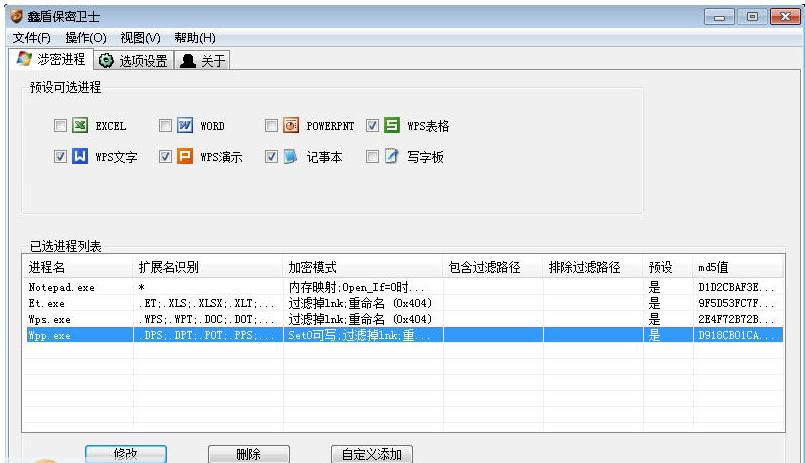The width and height of the screenshot is (805, 463).
Task: Click the WPS表格 spreadsheet icon
Action: (392, 126)
